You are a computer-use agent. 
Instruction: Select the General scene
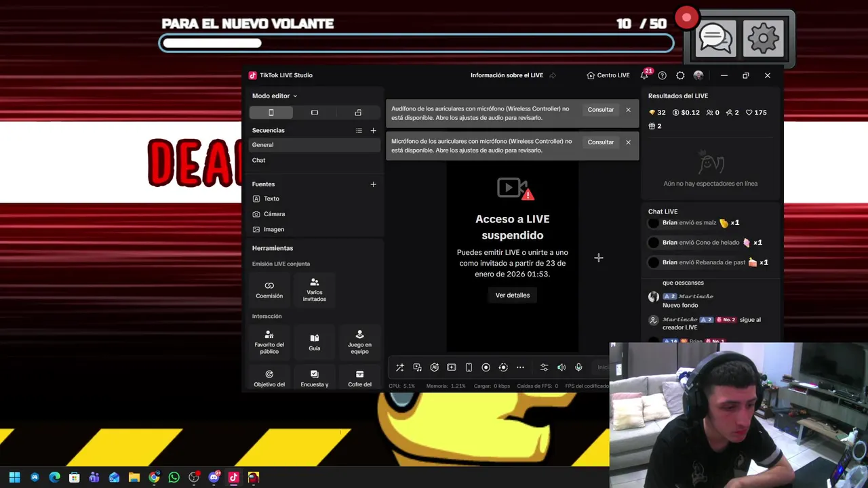coord(315,145)
